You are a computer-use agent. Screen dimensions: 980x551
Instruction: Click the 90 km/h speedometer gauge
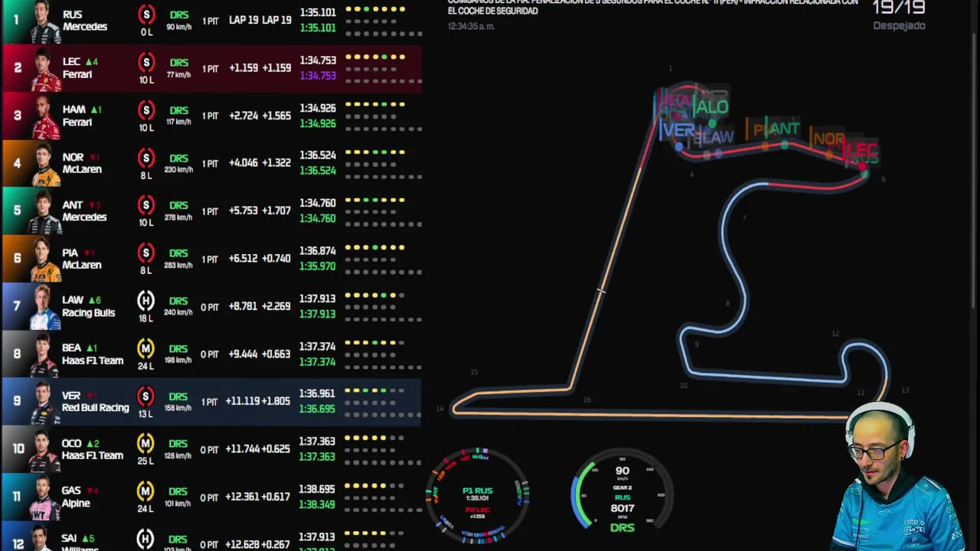[x=622, y=491]
